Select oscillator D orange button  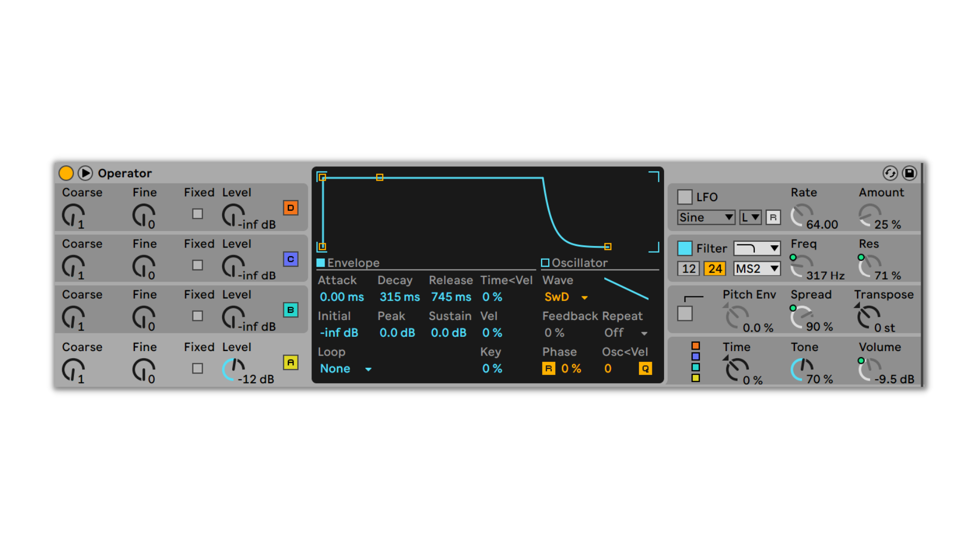pos(290,208)
